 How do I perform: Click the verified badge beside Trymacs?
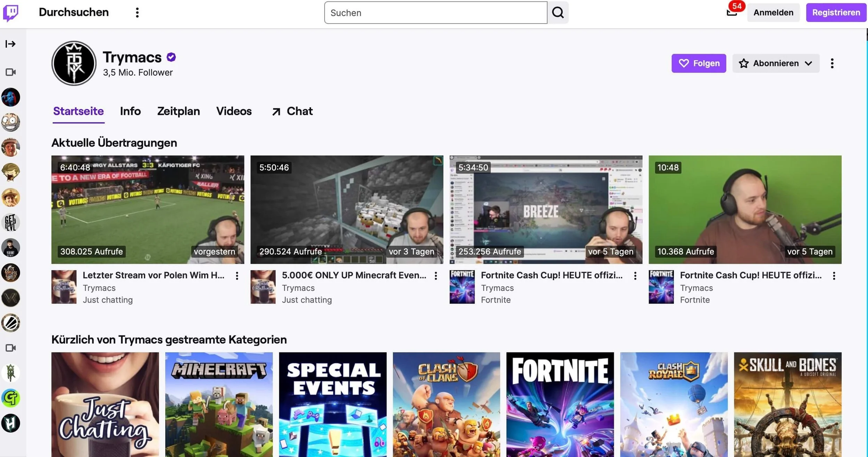tap(171, 57)
